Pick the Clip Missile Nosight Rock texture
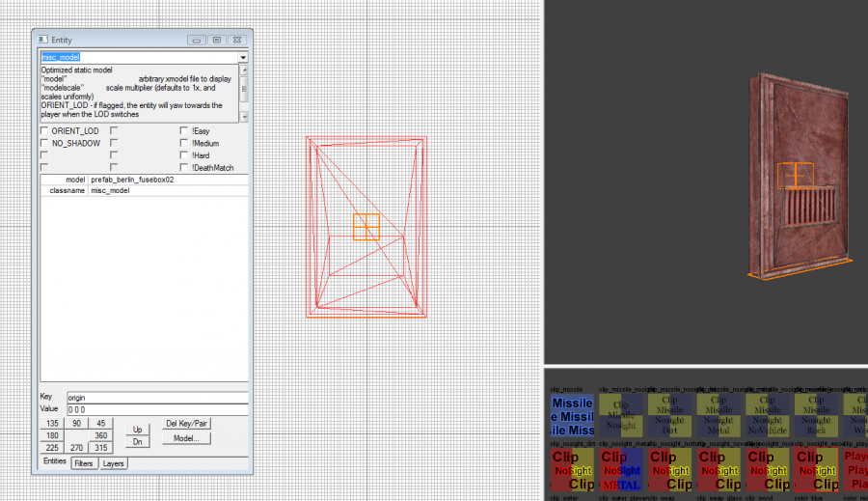 pos(815,415)
